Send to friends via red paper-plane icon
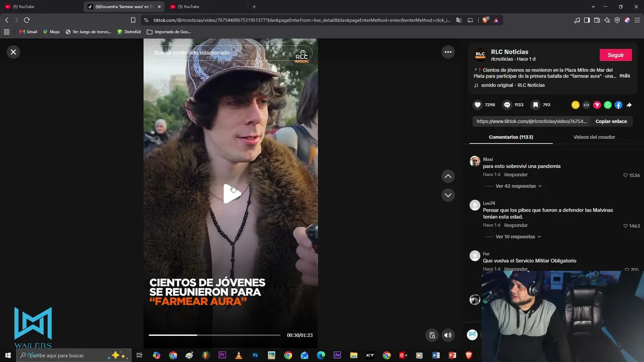 (597, 105)
